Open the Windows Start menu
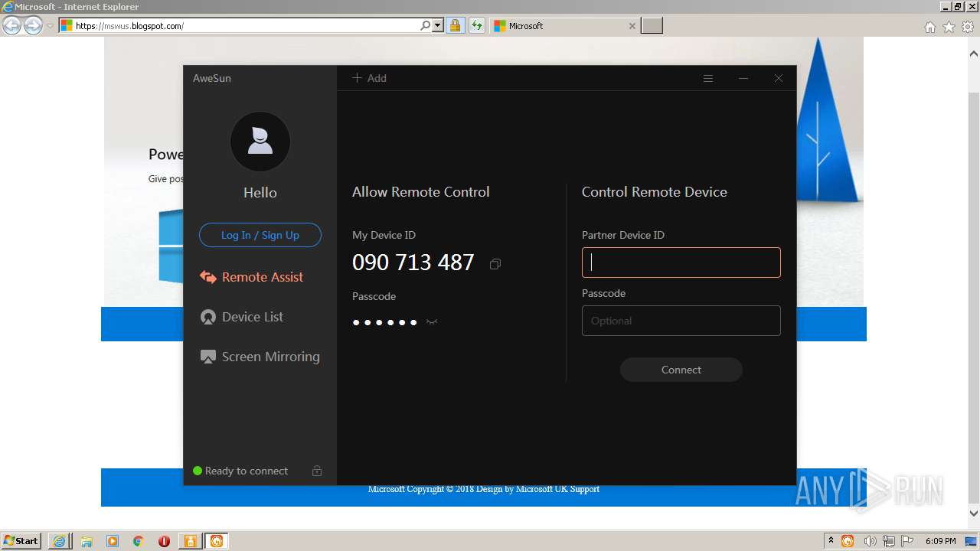Screen dimensions: 980x551 point(21,540)
